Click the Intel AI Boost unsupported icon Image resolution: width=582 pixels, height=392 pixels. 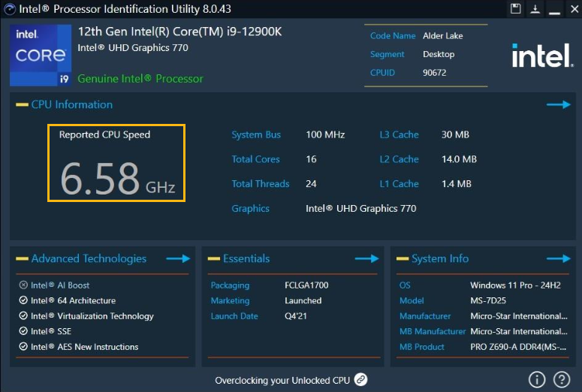click(x=23, y=285)
